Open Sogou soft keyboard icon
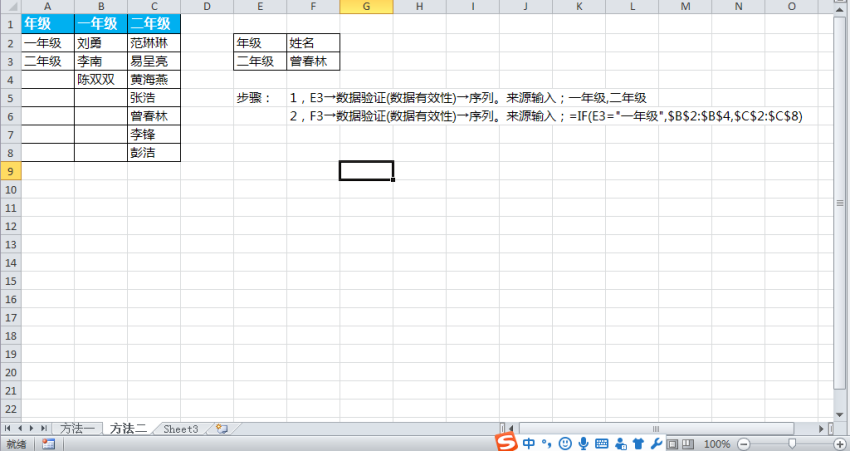 click(x=602, y=443)
